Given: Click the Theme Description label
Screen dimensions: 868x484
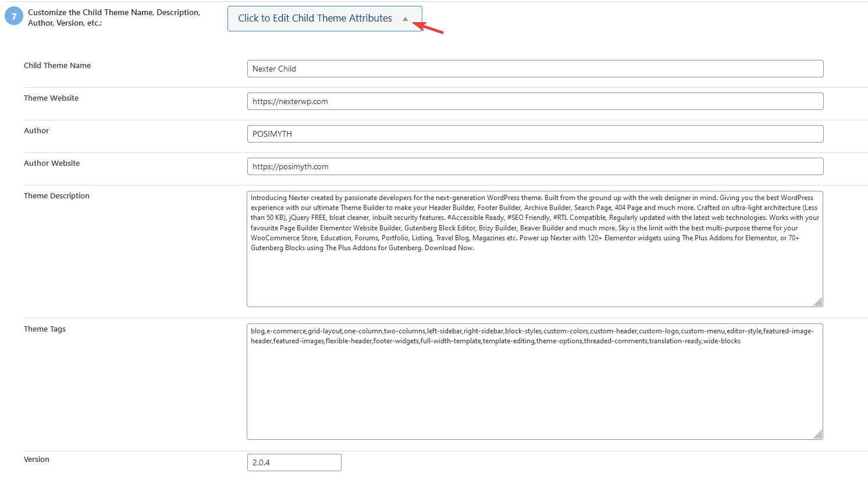Looking at the screenshot, I should pyautogui.click(x=56, y=196).
